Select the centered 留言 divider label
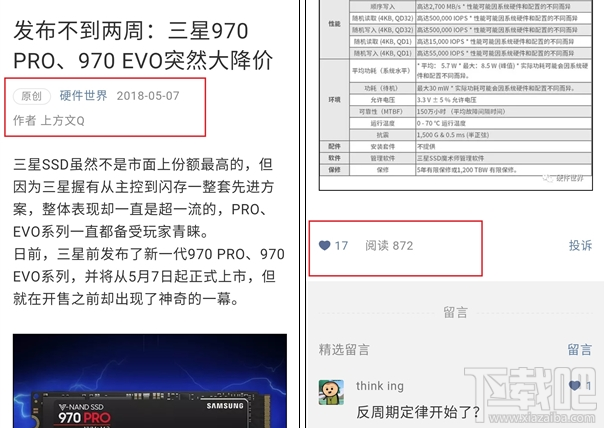 click(456, 312)
